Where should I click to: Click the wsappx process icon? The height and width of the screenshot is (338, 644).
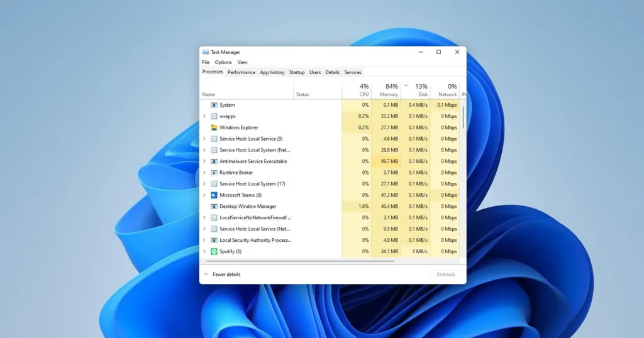click(214, 116)
